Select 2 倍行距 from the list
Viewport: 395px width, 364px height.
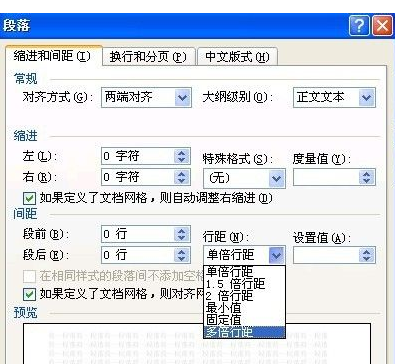(x=244, y=296)
